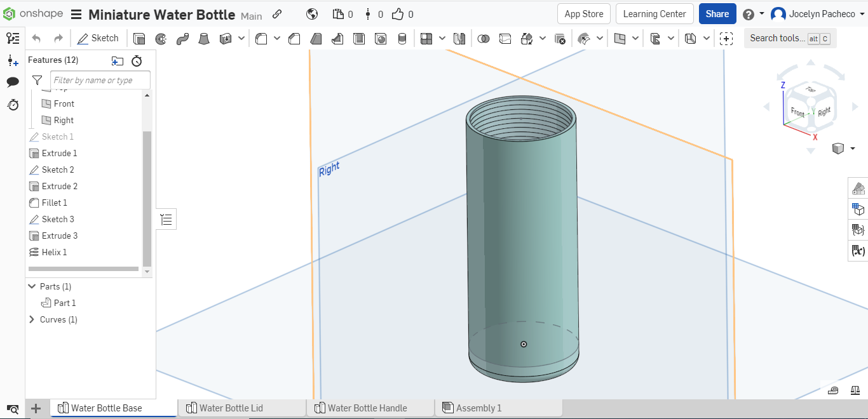Select the Sweep tool
Image resolution: width=868 pixels, height=419 pixels.
[x=183, y=38]
